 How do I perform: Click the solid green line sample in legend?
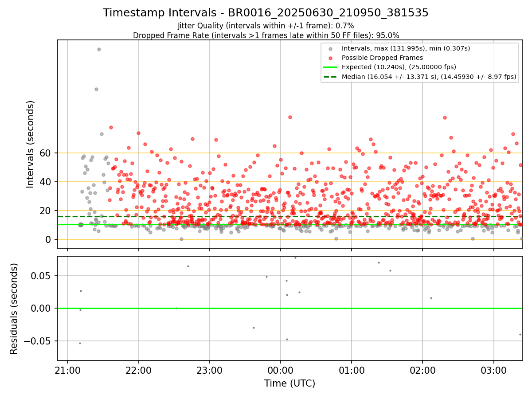[330, 67]
